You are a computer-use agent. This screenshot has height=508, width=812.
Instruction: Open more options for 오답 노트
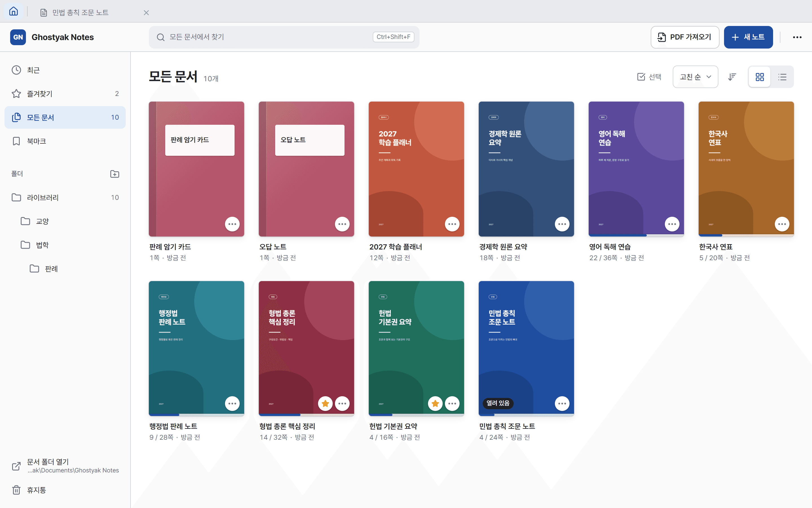pyautogui.click(x=342, y=224)
